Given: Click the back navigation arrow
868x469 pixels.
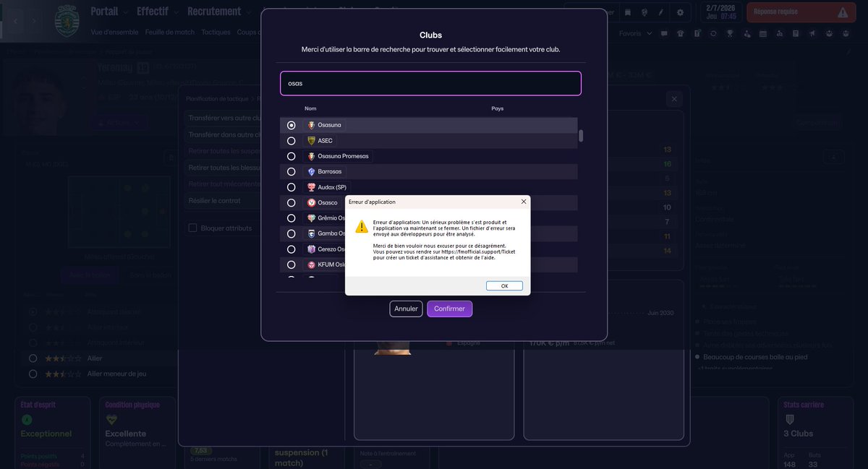Looking at the screenshot, I should (x=15, y=21).
